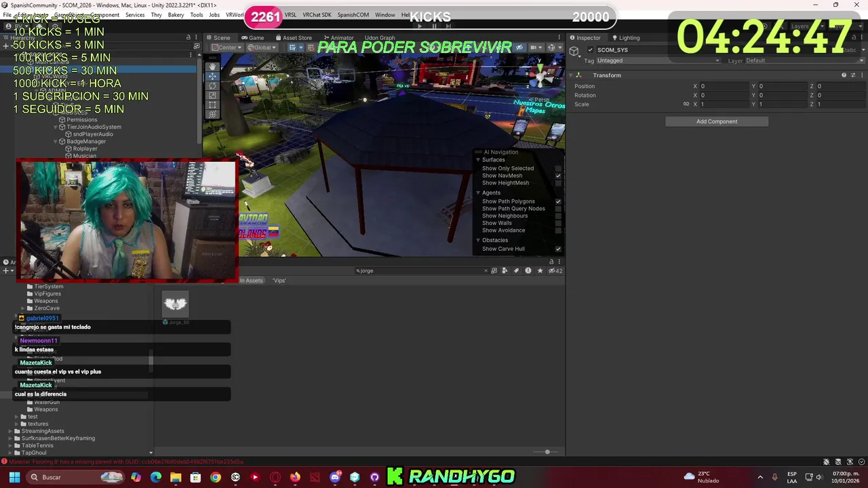Screen dimensions: 868x488
Task: Click the Add Component button
Action: click(717, 121)
